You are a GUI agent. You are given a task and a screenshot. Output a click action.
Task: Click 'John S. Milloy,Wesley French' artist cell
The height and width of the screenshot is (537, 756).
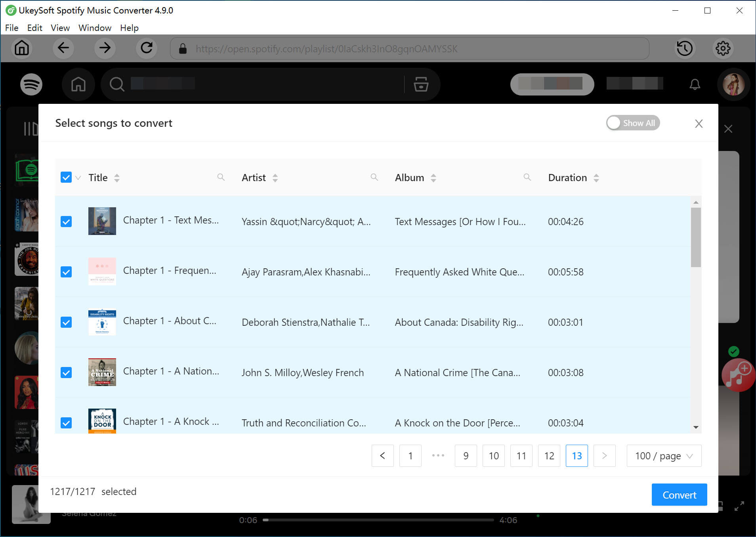click(302, 373)
